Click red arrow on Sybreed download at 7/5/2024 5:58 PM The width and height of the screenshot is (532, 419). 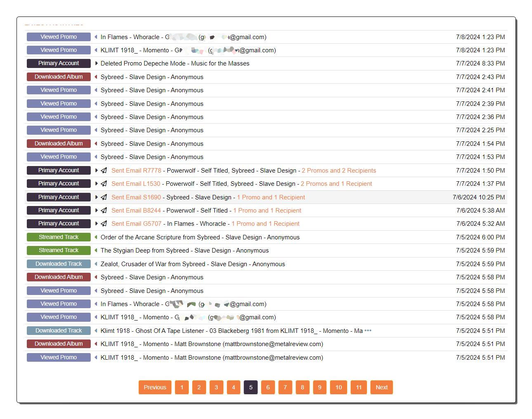pyautogui.click(x=96, y=277)
